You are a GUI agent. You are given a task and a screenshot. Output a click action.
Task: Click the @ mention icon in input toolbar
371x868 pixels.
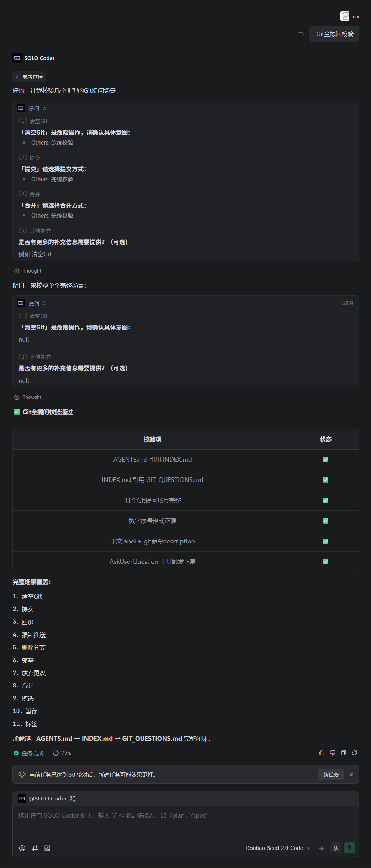pos(22,848)
